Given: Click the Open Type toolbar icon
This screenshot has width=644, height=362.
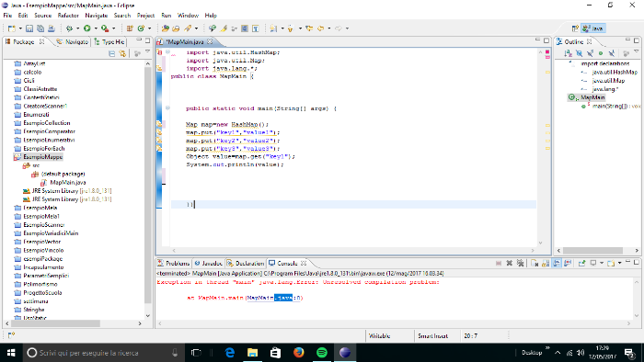Looking at the screenshot, I should (x=165, y=28).
